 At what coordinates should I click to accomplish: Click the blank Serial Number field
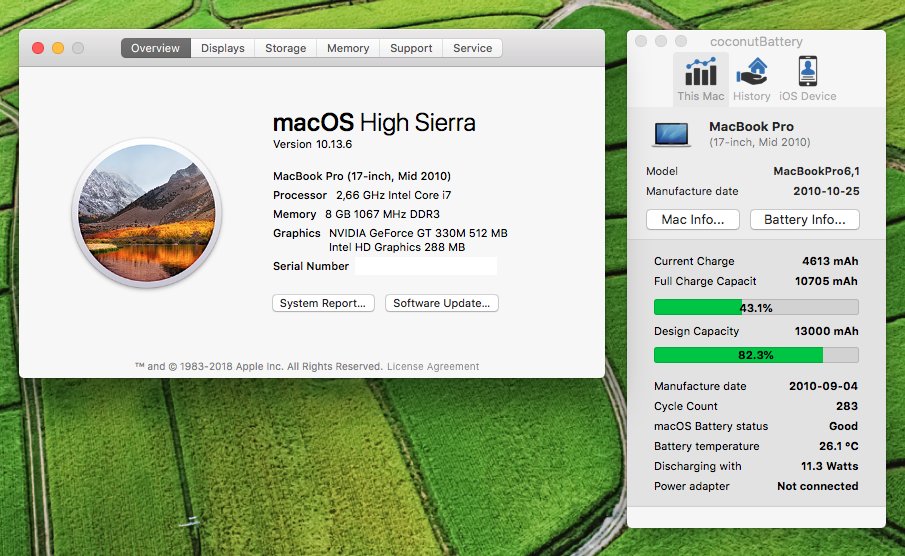click(x=426, y=266)
